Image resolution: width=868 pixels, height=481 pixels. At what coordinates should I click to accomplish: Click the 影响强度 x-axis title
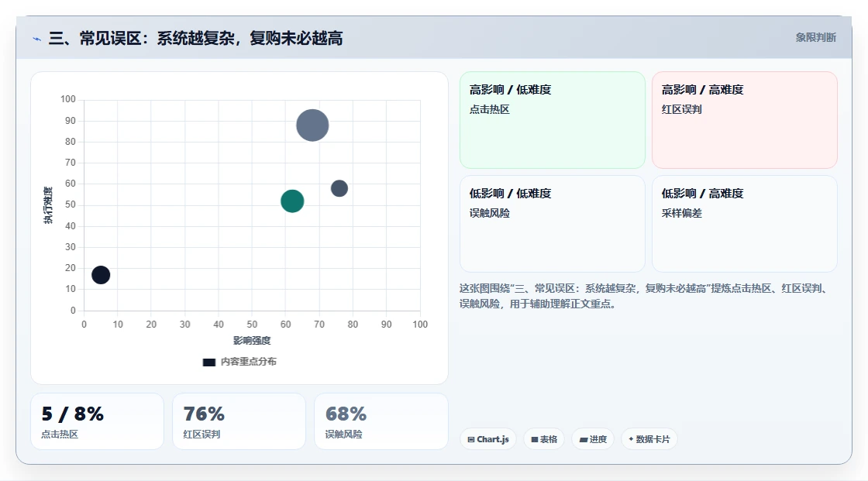tap(252, 340)
